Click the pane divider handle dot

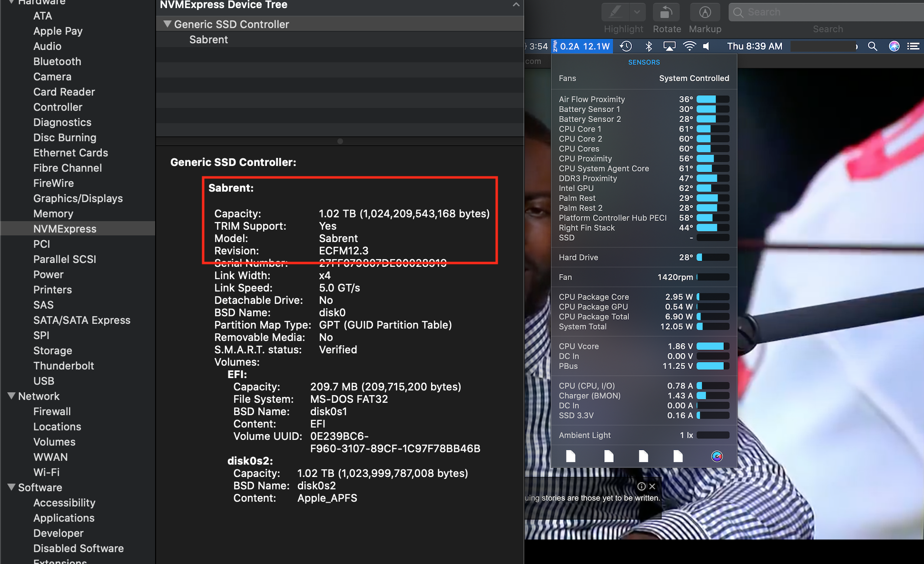(340, 141)
